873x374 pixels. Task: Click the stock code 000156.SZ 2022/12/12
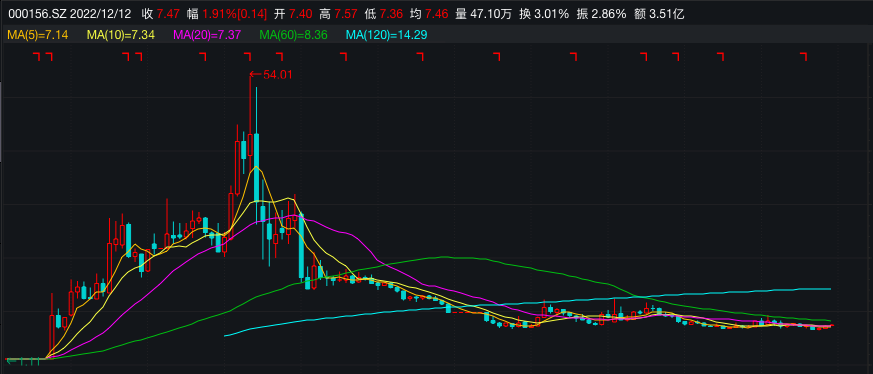pos(69,14)
